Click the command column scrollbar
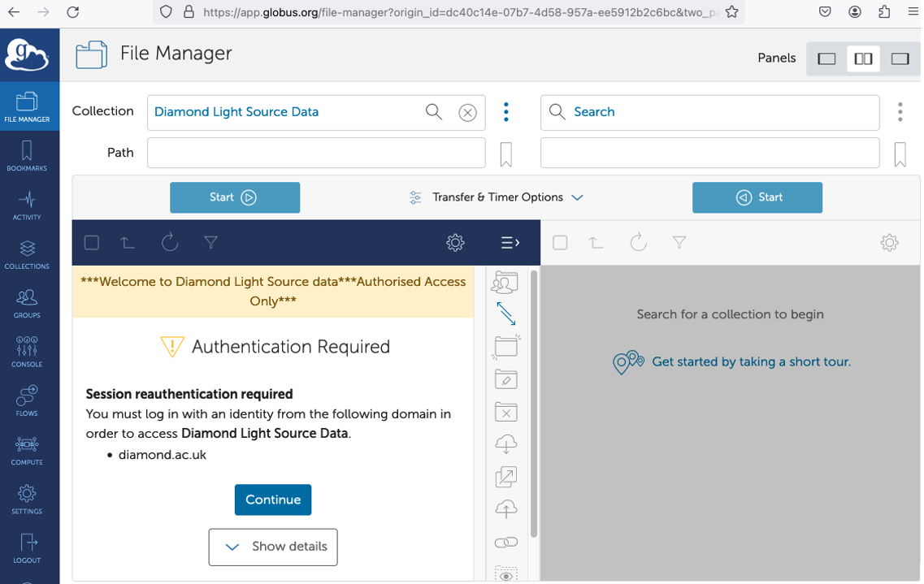Screen dimensions: 924x584 tap(534, 404)
